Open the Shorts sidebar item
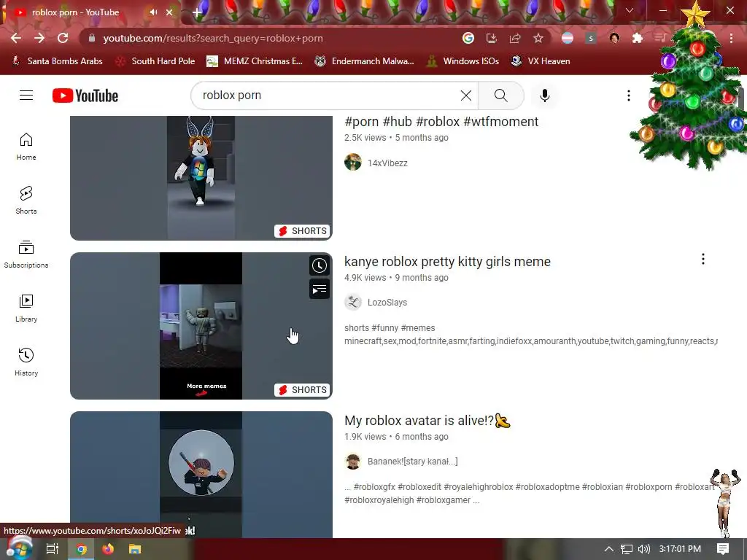 (x=26, y=200)
